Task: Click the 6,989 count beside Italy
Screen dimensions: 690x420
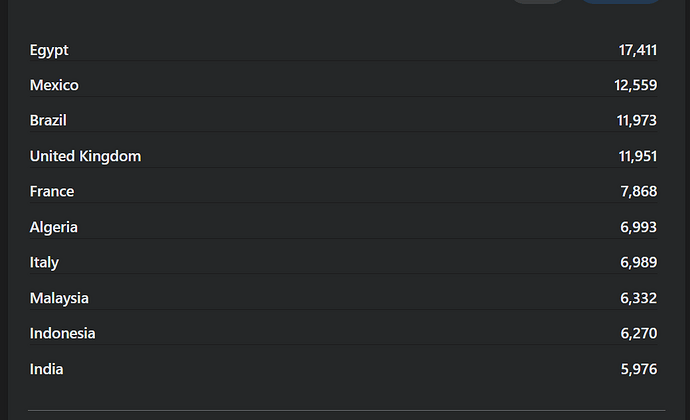Action: 639,262
